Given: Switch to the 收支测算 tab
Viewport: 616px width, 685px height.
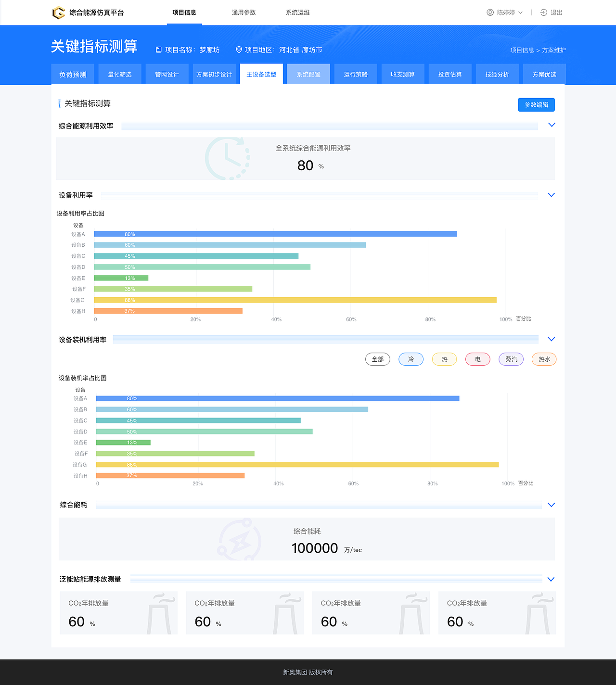Looking at the screenshot, I should point(403,74).
